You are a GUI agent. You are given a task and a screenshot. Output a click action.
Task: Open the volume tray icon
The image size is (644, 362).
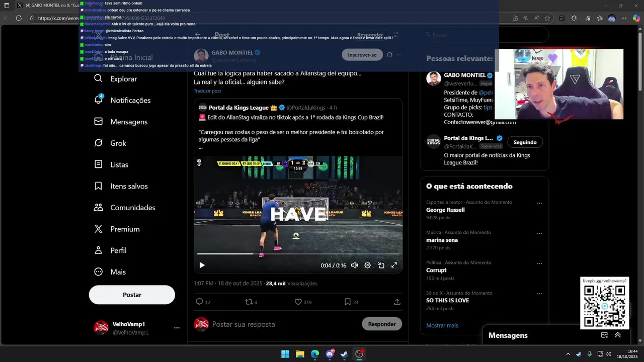click(x=608, y=354)
